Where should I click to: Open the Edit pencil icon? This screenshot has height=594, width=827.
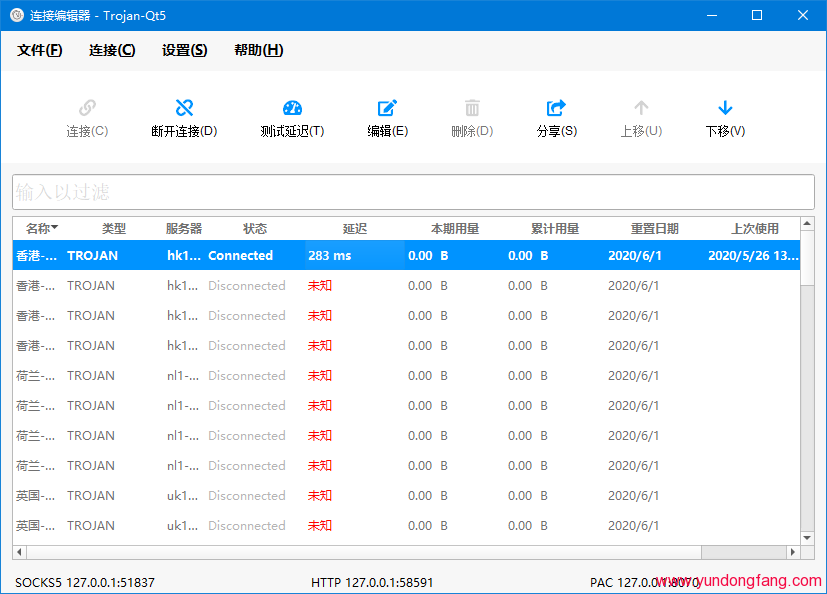tap(387, 108)
